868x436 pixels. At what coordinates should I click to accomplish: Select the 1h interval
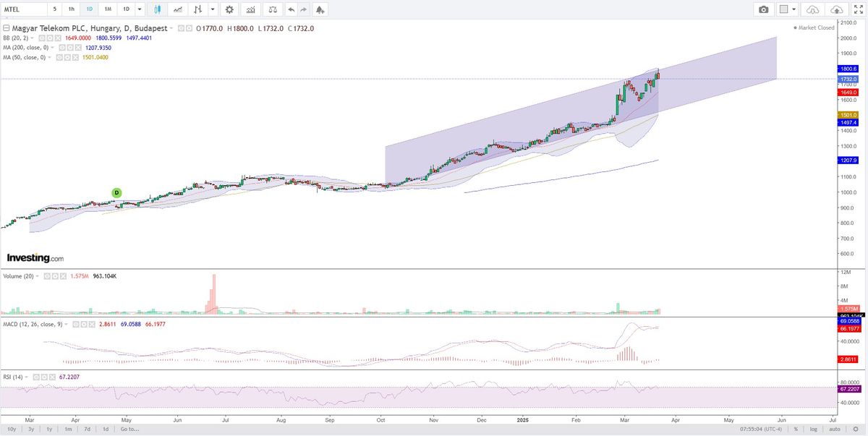[x=71, y=9]
